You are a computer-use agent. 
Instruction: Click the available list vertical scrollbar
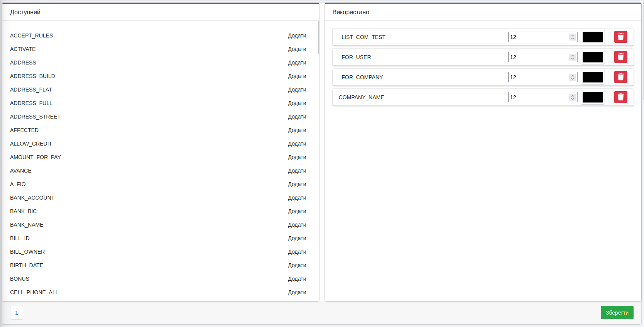coord(318,38)
